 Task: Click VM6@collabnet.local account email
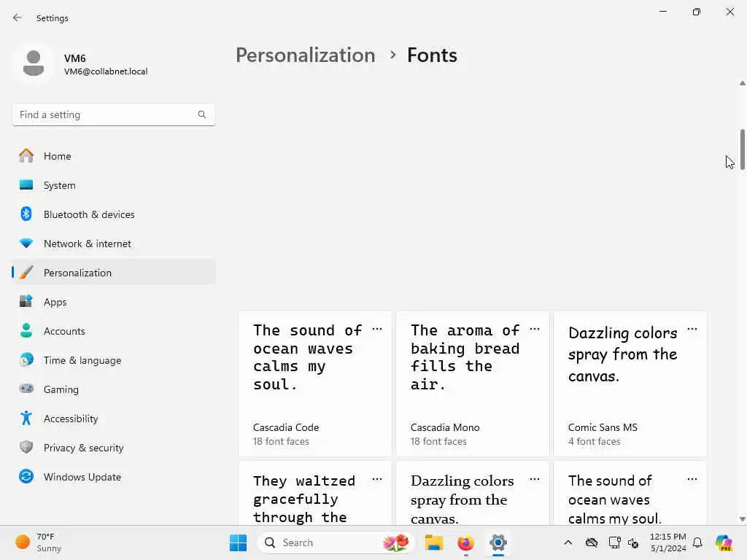[x=106, y=71]
